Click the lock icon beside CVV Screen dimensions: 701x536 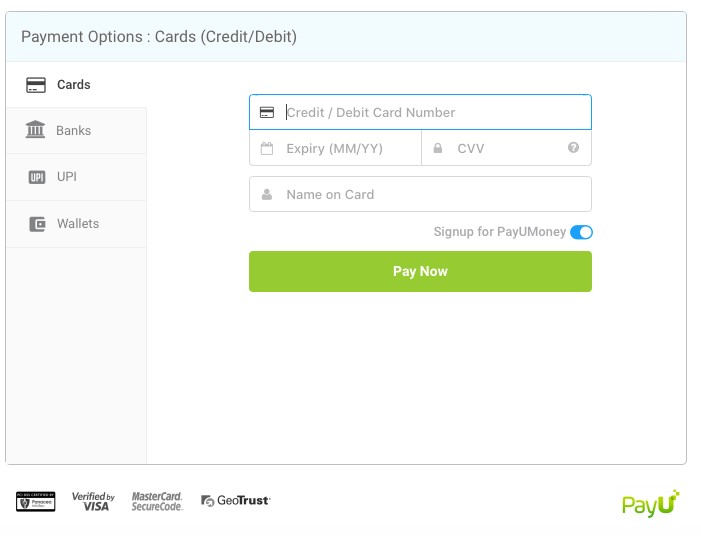438,148
